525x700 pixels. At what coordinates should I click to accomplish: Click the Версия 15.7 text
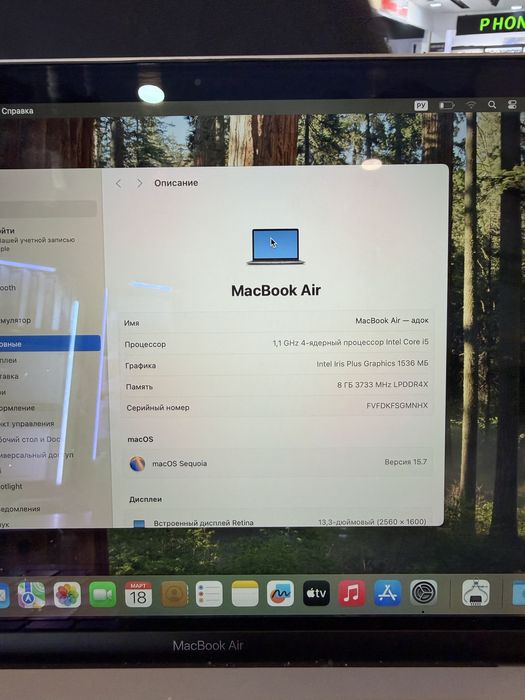pyautogui.click(x=405, y=462)
